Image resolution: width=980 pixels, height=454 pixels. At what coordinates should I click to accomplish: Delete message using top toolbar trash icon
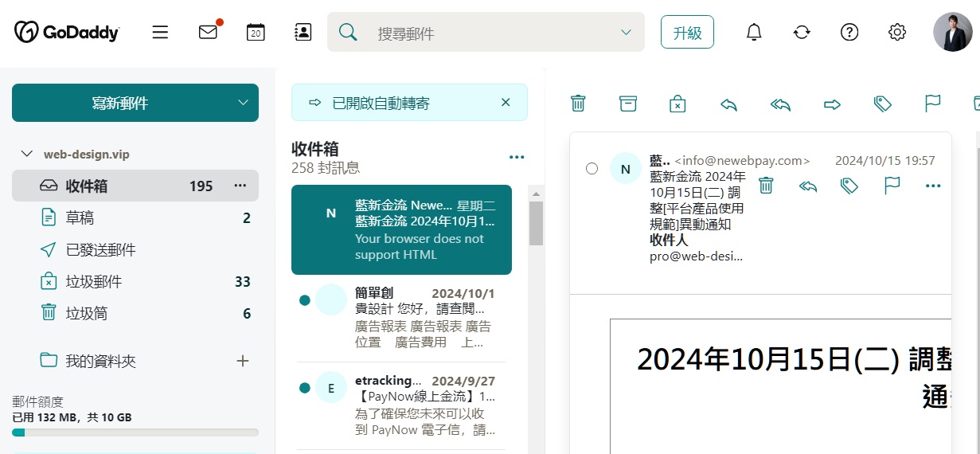pos(578,104)
